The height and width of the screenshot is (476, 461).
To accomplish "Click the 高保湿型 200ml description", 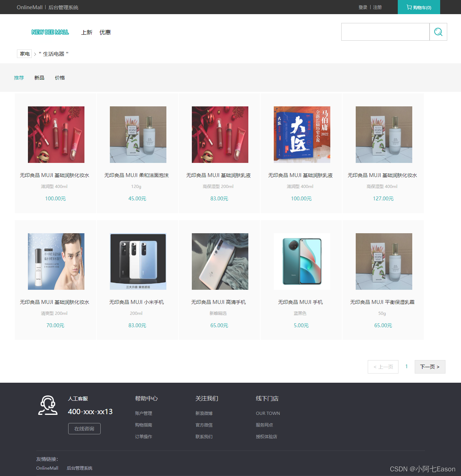I will tap(218, 187).
